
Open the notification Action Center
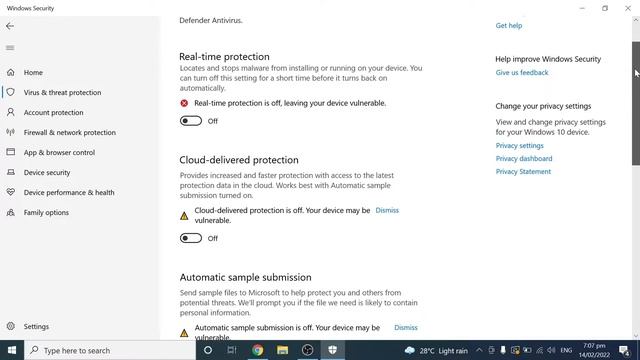tap(624, 350)
